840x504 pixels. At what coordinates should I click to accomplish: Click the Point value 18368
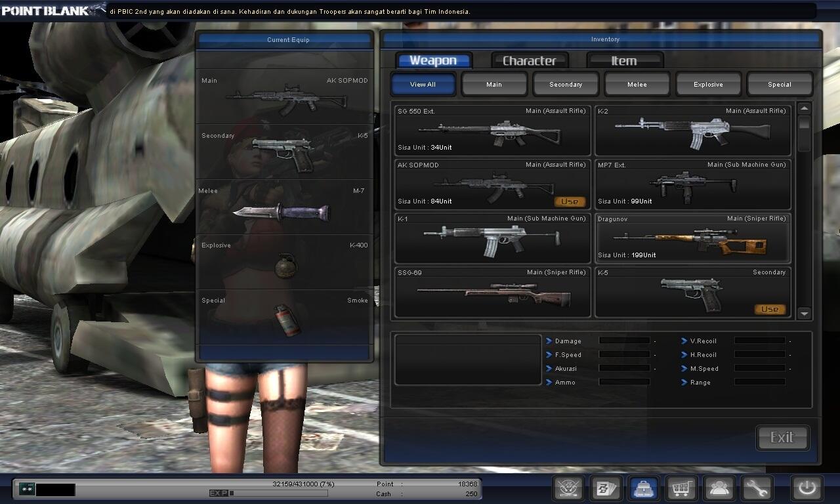coord(467,484)
